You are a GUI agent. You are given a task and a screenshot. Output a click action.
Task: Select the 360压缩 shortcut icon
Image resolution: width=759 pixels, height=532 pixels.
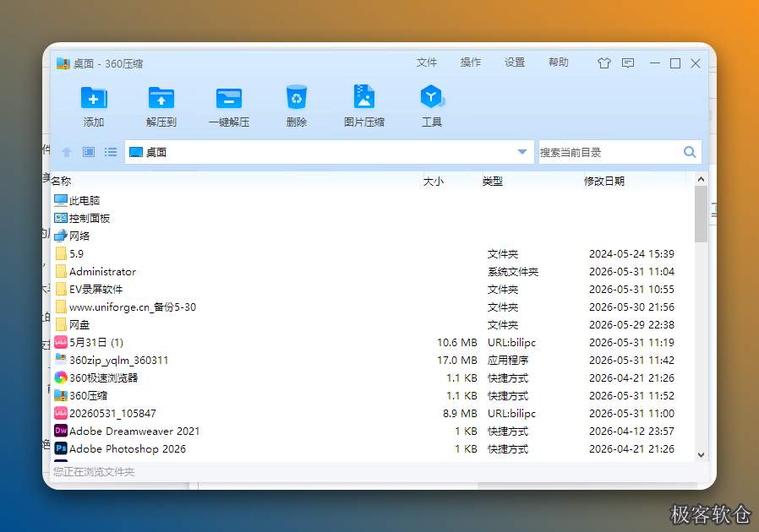61,395
